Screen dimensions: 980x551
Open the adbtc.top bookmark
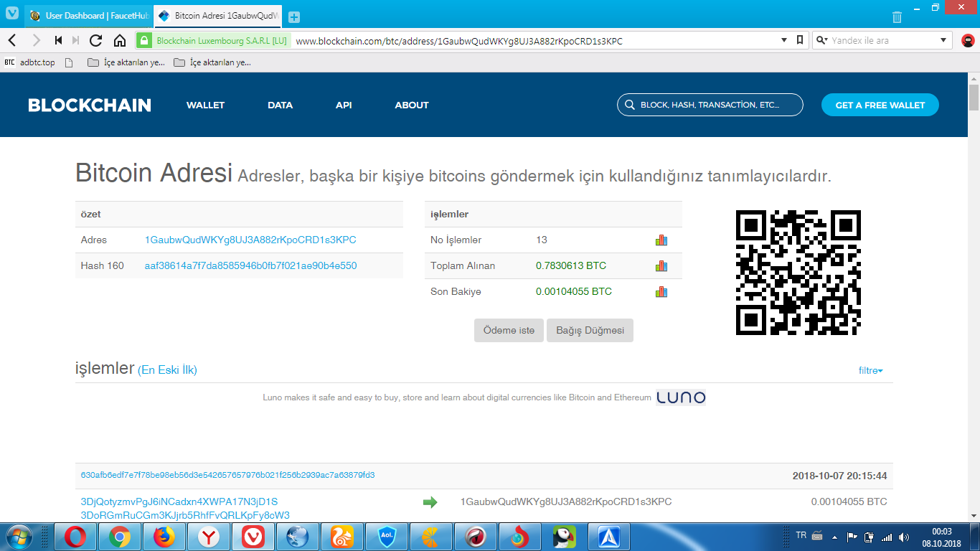(29, 62)
